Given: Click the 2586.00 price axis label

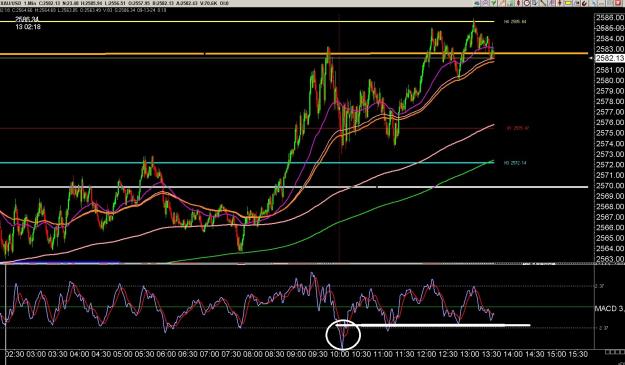Looking at the screenshot, I should point(610,18).
